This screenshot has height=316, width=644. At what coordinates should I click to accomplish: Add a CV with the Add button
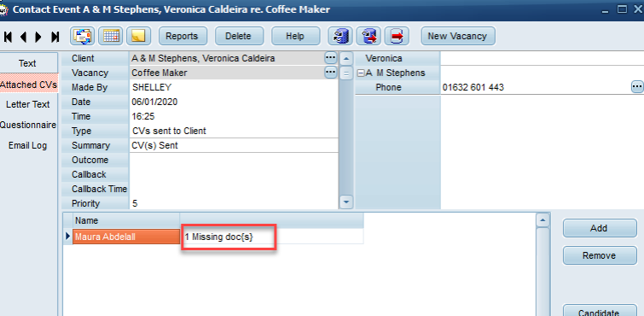(x=600, y=228)
